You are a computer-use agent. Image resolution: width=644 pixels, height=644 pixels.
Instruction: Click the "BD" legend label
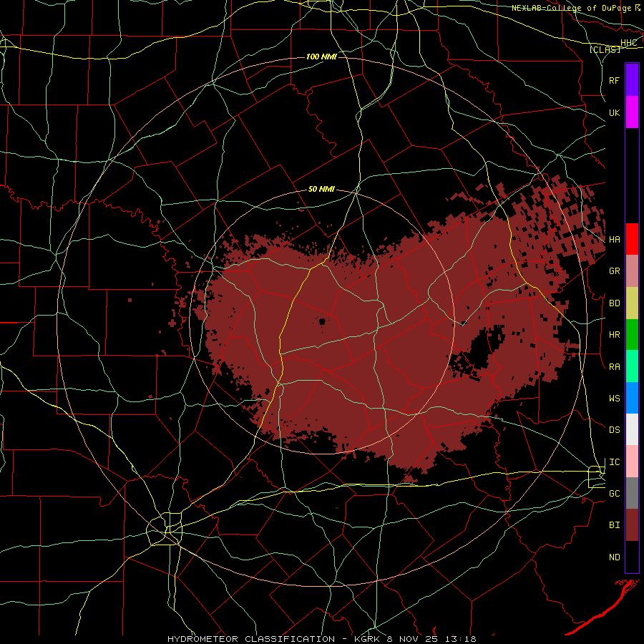click(x=615, y=303)
